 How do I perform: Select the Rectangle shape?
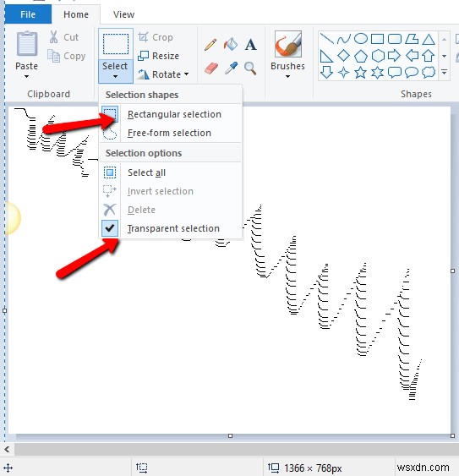[x=377, y=39]
